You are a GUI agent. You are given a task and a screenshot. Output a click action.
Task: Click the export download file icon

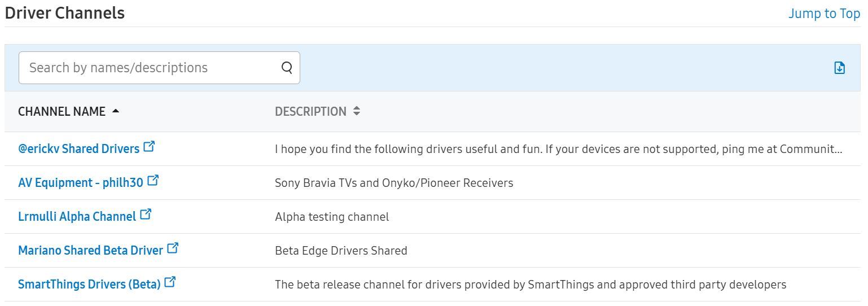(x=839, y=68)
